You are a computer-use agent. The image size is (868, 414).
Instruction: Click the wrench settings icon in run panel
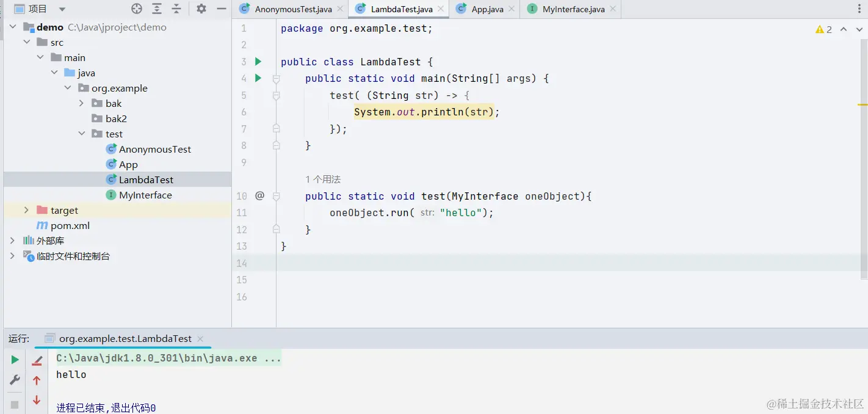[x=15, y=380]
